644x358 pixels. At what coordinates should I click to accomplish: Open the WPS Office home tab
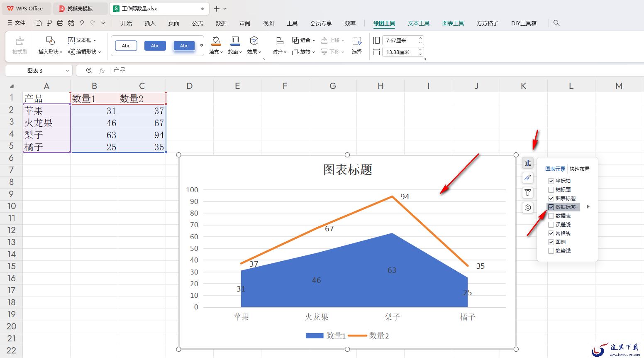pos(26,8)
